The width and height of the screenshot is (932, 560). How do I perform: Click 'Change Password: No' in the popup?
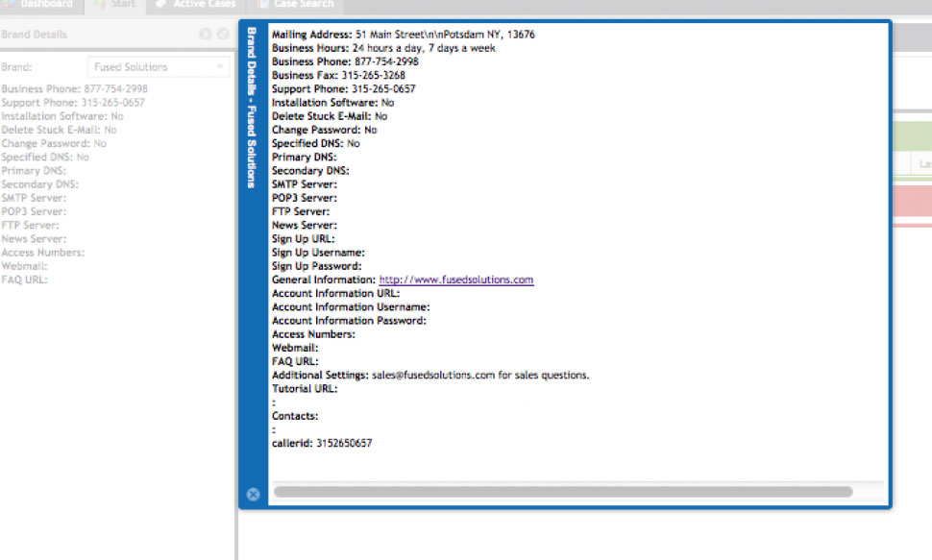point(324,131)
